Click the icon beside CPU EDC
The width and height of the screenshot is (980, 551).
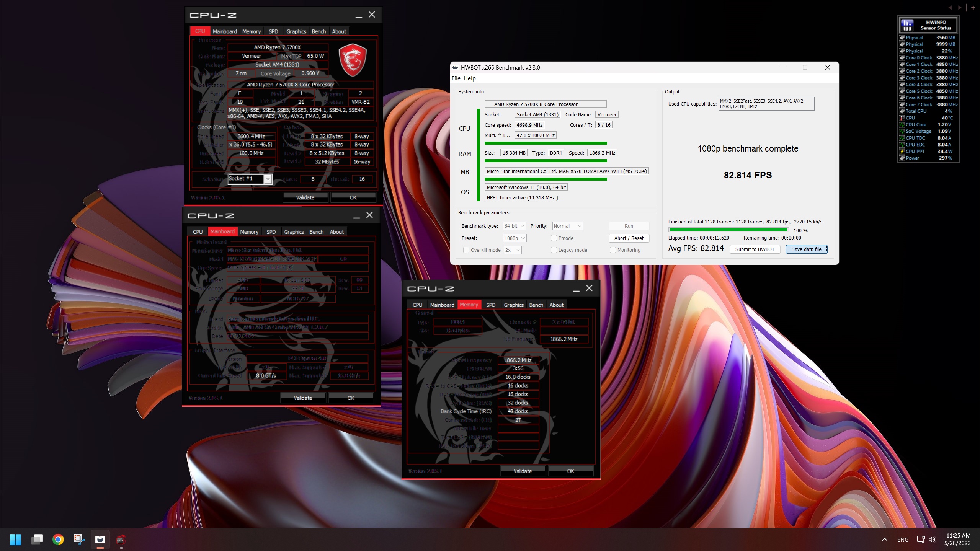point(902,145)
